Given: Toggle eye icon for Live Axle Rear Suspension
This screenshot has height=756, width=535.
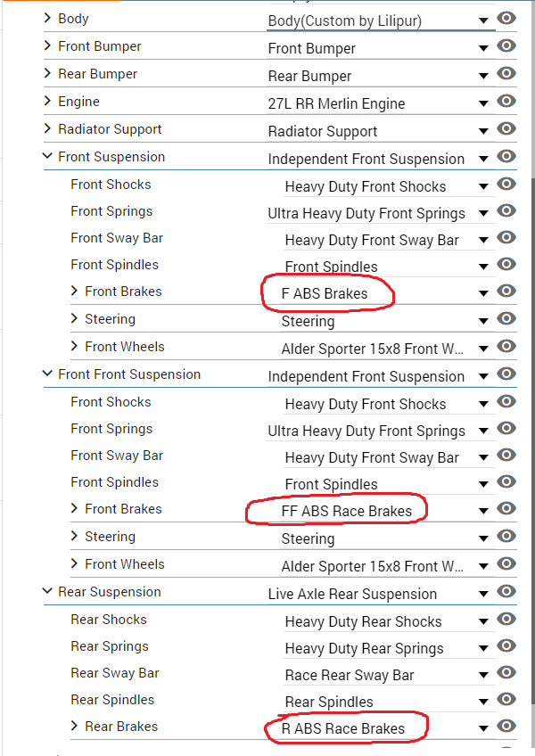Looking at the screenshot, I should (x=506, y=592).
